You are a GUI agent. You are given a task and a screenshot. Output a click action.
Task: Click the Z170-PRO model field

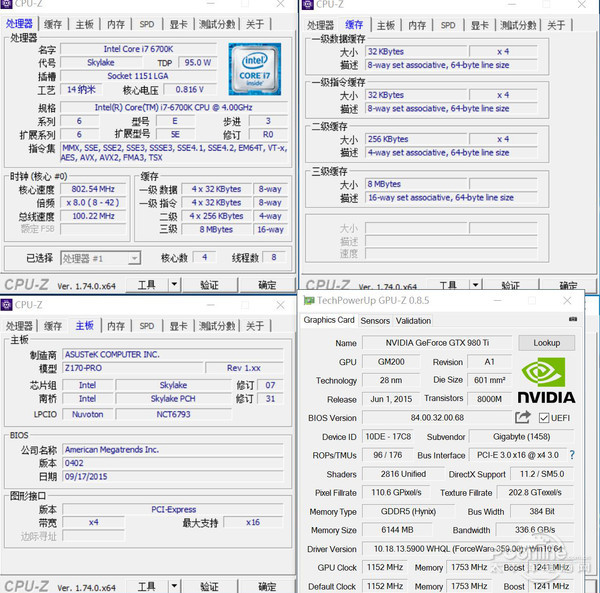pos(133,368)
